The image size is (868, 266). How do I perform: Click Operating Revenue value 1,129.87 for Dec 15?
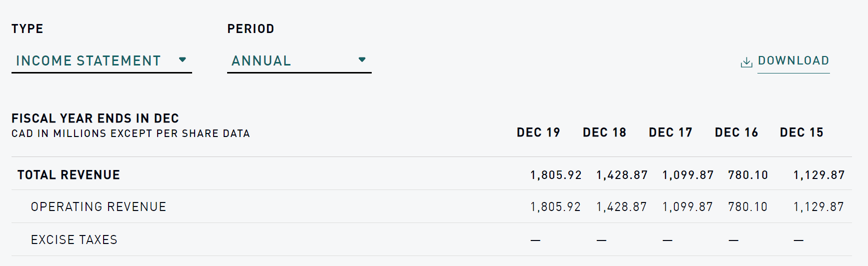coord(818,207)
